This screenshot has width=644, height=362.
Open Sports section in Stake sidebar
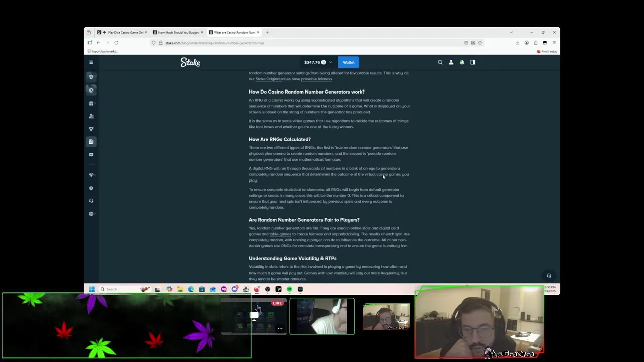tap(91, 90)
